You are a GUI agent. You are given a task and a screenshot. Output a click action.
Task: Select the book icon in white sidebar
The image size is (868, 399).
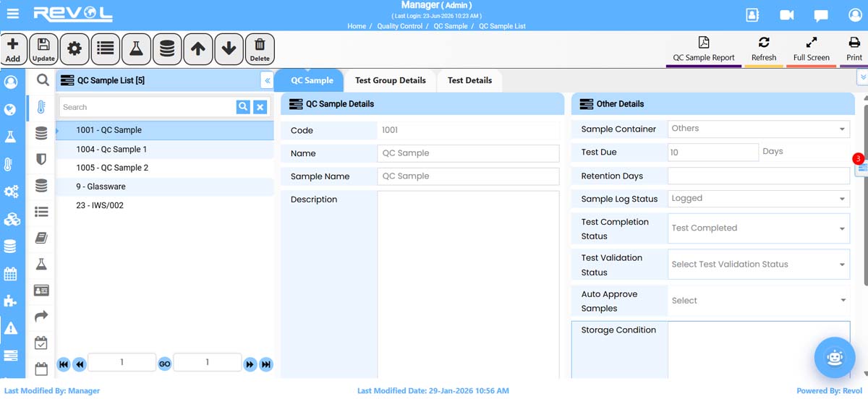(41, 239)
